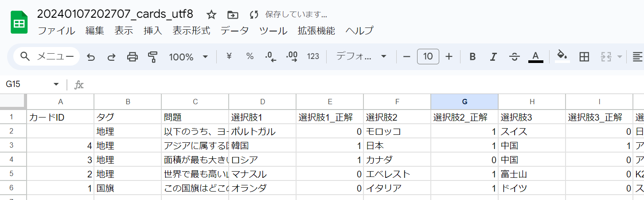Open text color picker
This screenshot has height=200, width=644.
pyautogui.click(x=535, y=56)
